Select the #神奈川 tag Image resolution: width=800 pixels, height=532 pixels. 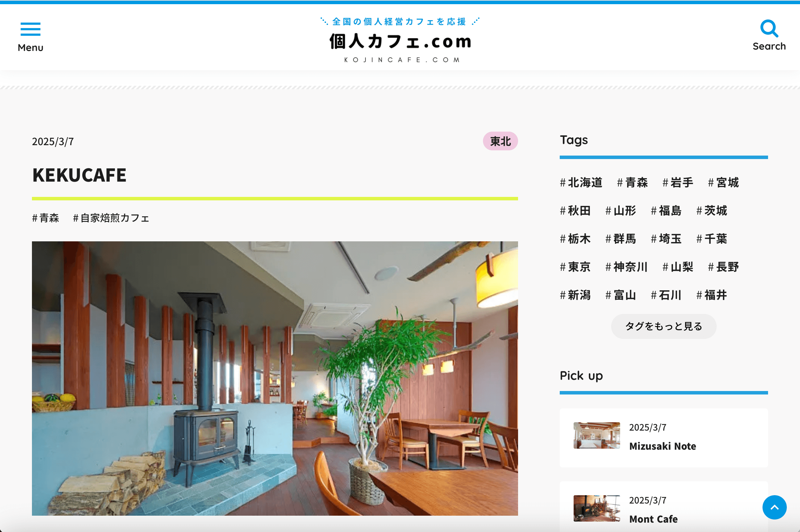click(x=626, y=267)
